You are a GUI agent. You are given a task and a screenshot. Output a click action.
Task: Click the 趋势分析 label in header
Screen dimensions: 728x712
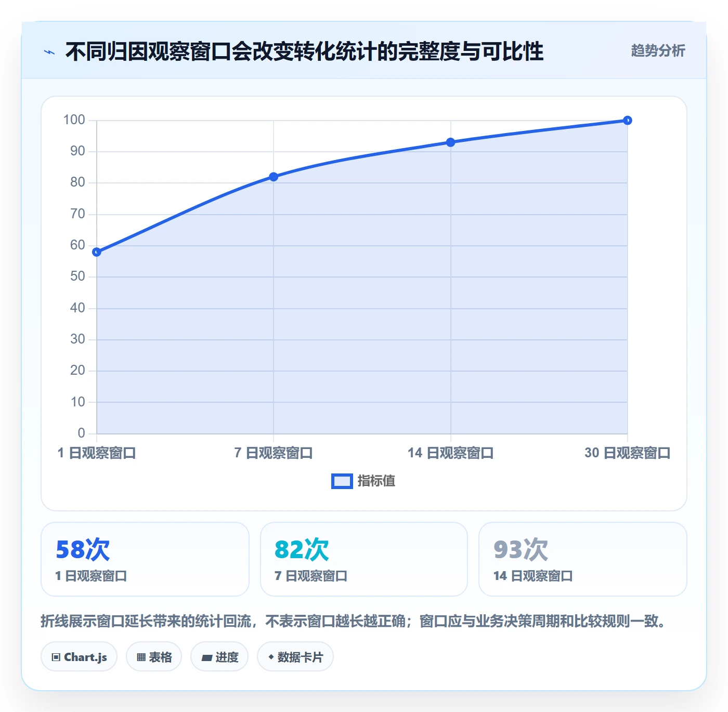tap(658, 50)
